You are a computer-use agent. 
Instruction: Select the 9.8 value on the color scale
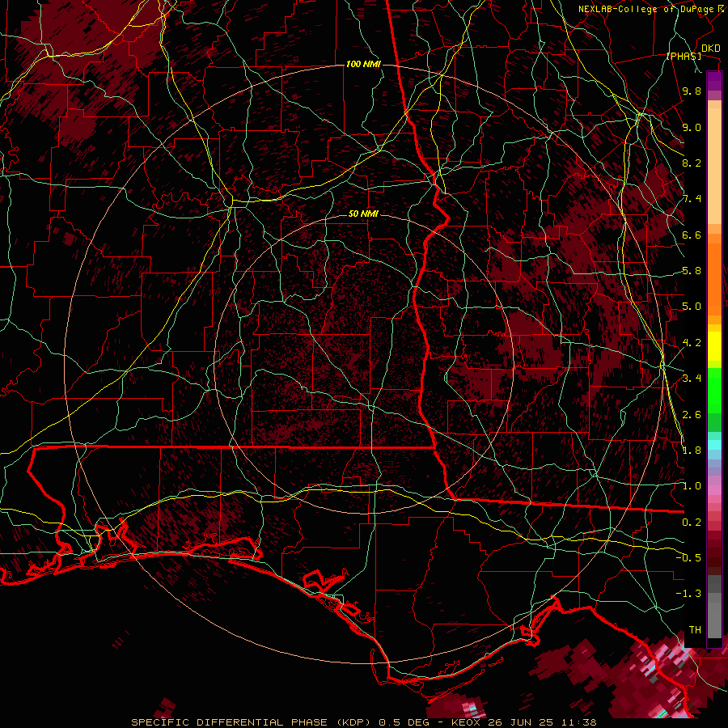click(692, 91)
